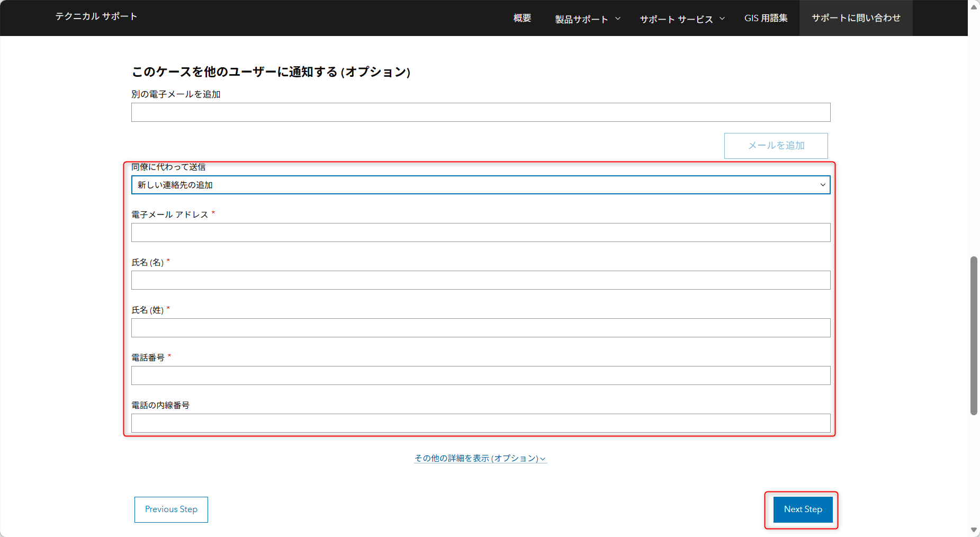Click the scrollbar up arrow
This screenshot has height=537, width=980.
(974, 7)
